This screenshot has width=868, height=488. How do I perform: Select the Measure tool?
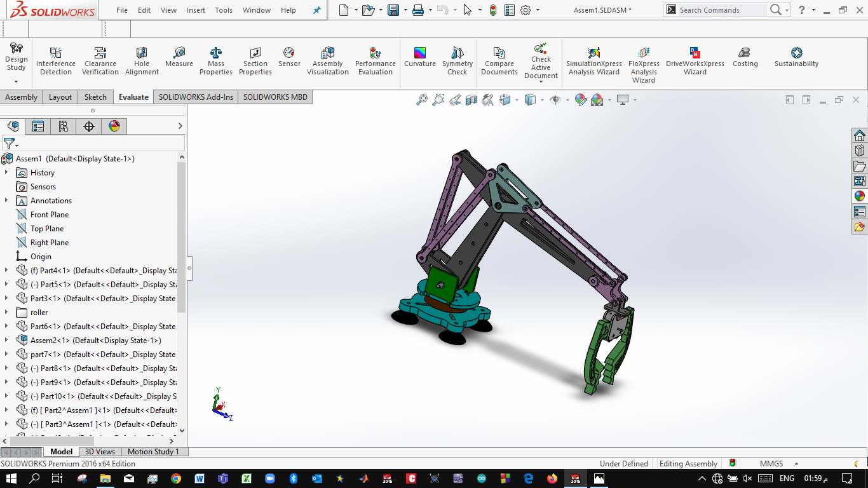click(x=179, y=57)
